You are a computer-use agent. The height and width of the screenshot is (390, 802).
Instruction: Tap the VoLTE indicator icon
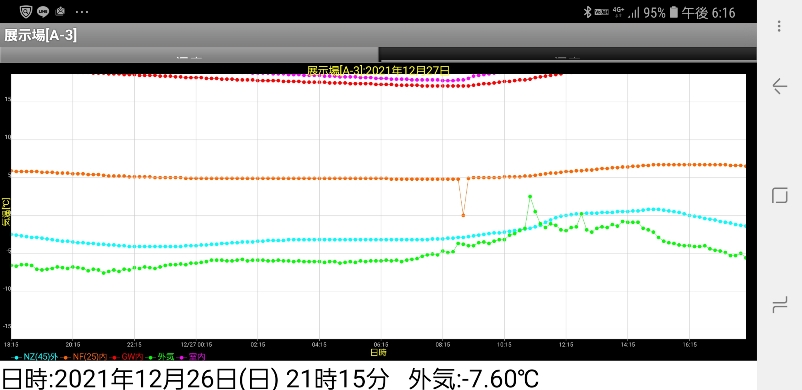pyautogui.click(x=602, y=12)
